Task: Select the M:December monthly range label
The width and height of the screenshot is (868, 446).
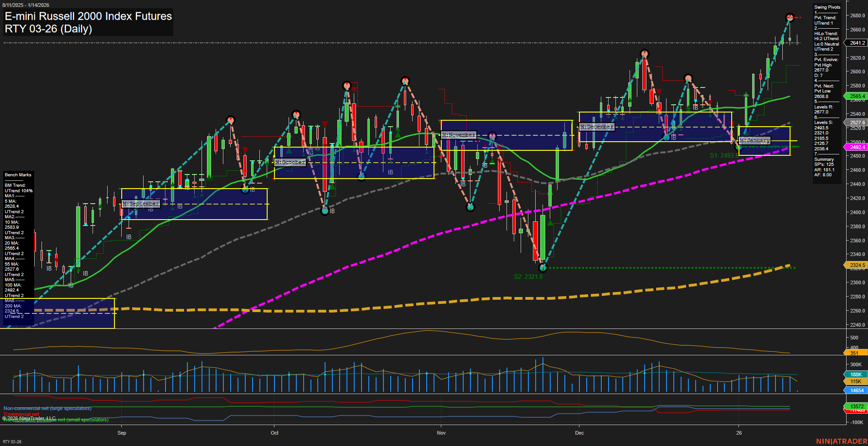Action: click(x=597, y=127)
